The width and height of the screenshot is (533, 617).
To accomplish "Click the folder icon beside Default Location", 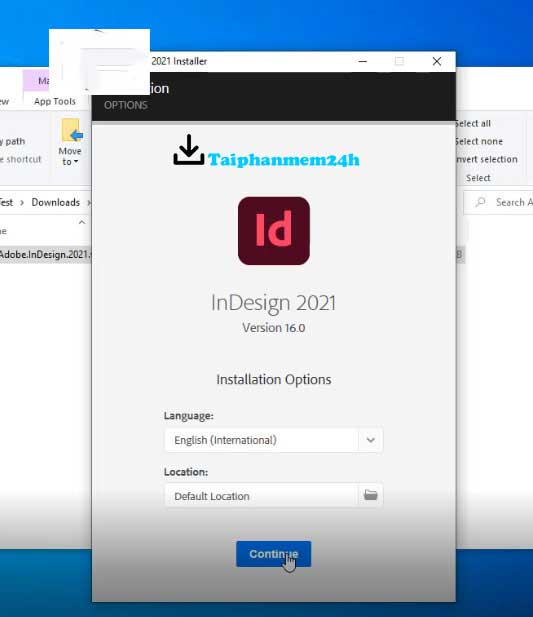I will tap(371, 495).
